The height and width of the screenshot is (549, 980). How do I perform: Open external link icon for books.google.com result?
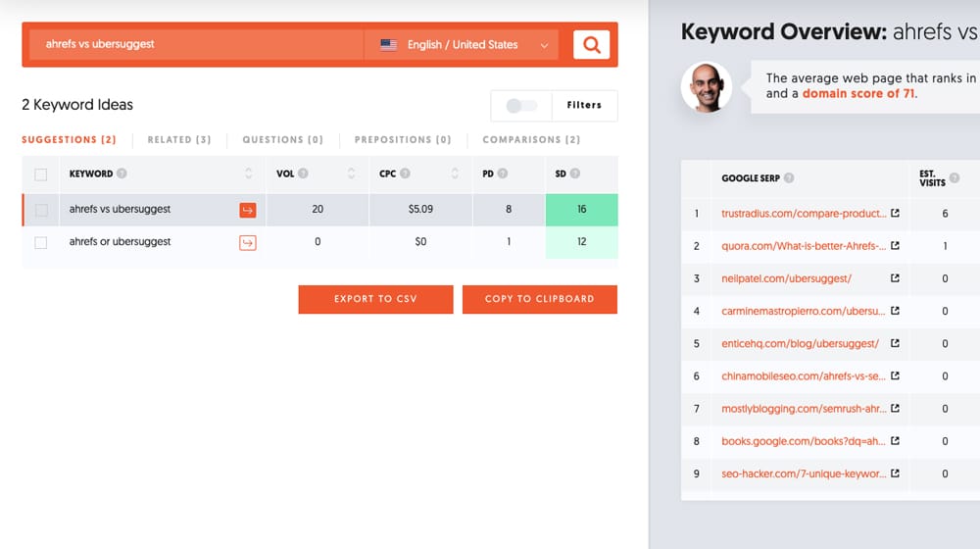895,441
